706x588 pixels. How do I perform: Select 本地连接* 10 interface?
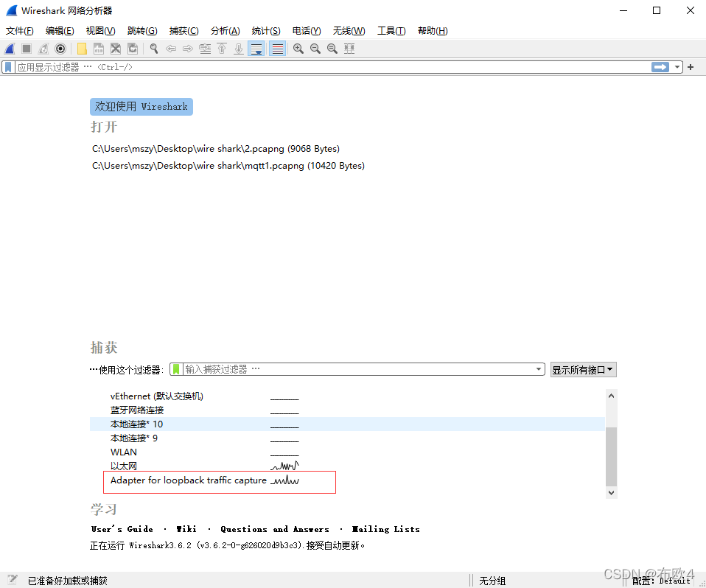click(347, 424)
